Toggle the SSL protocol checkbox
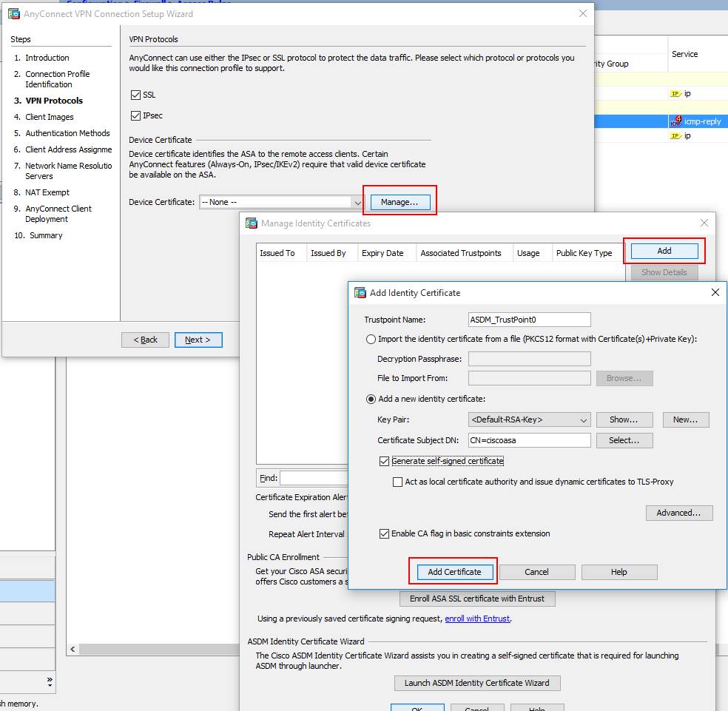The image size is (728, 711). point(135,95)
